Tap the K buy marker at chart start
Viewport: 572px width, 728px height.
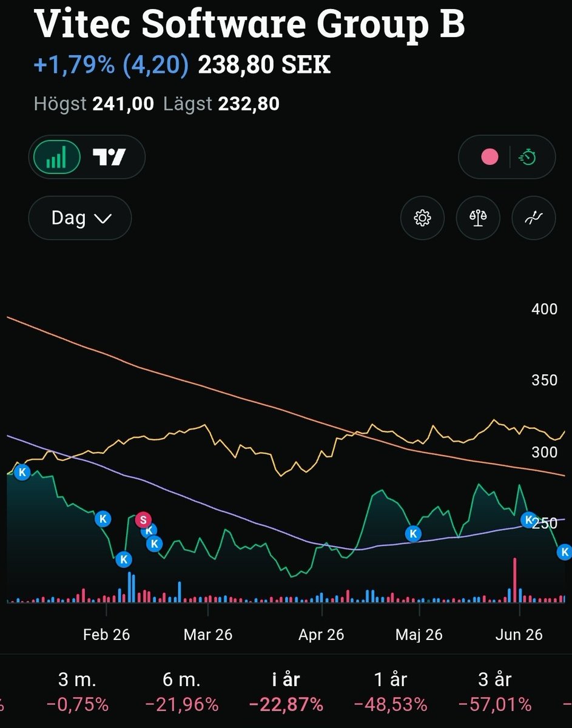22,471
